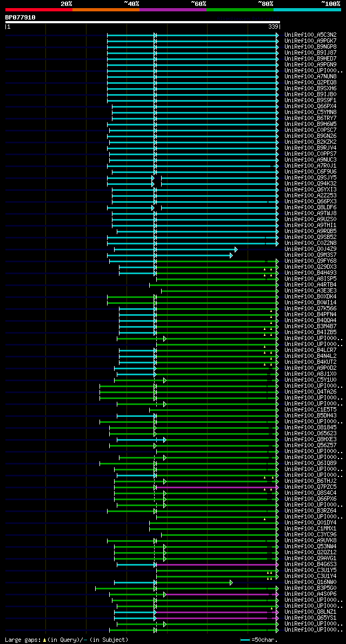
Task: Select the UniRef100_B3RZ64 label
Action: coord(310,512)
